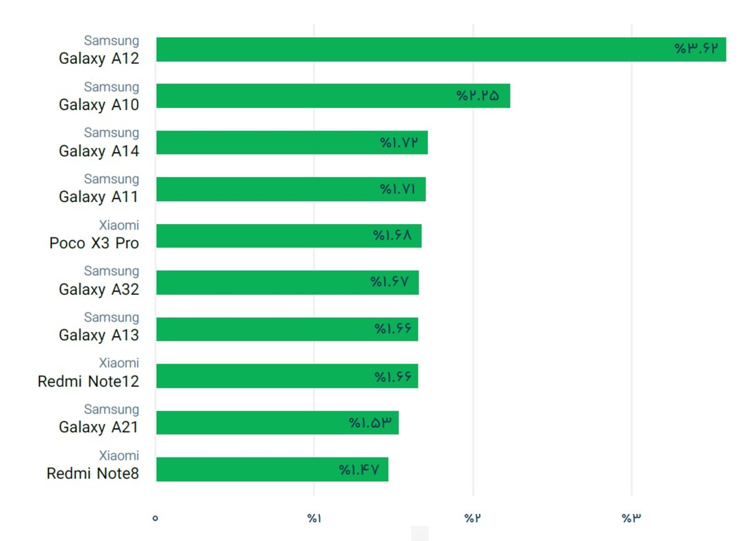
Task: Click the Galaxy A12 green bar
Action: 441,50
